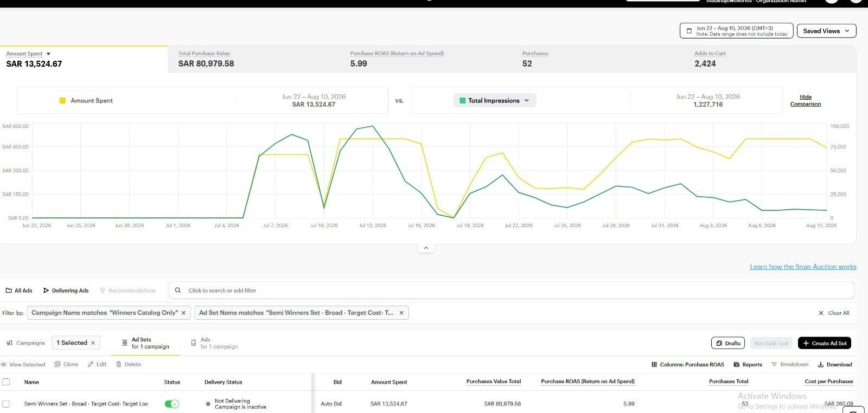This screenshot has width=868, height=413.
Task: Select the Total Purchase Value metric card
Action: (x=254, y=59)
